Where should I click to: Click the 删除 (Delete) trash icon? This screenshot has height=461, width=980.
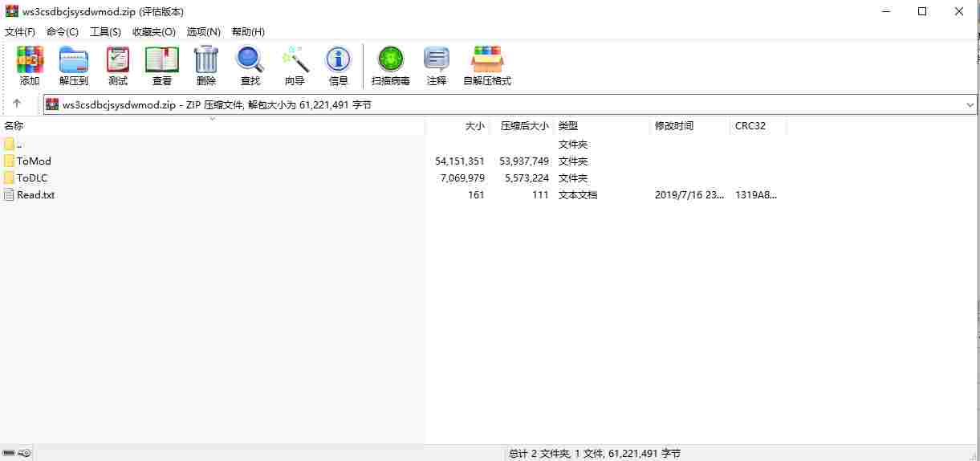click(206, 59)
